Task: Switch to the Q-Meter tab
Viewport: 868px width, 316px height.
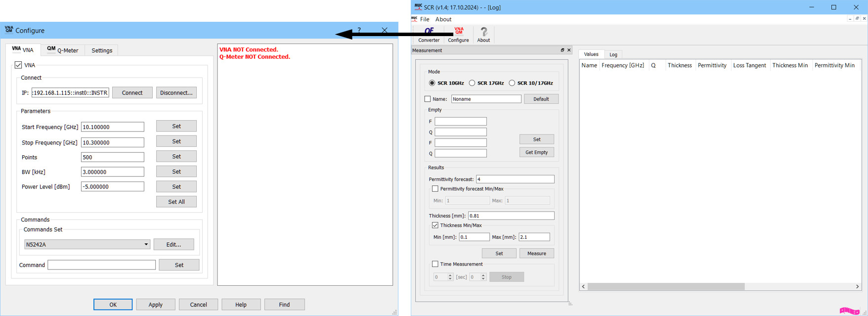Action: click(x=63, y=50)
